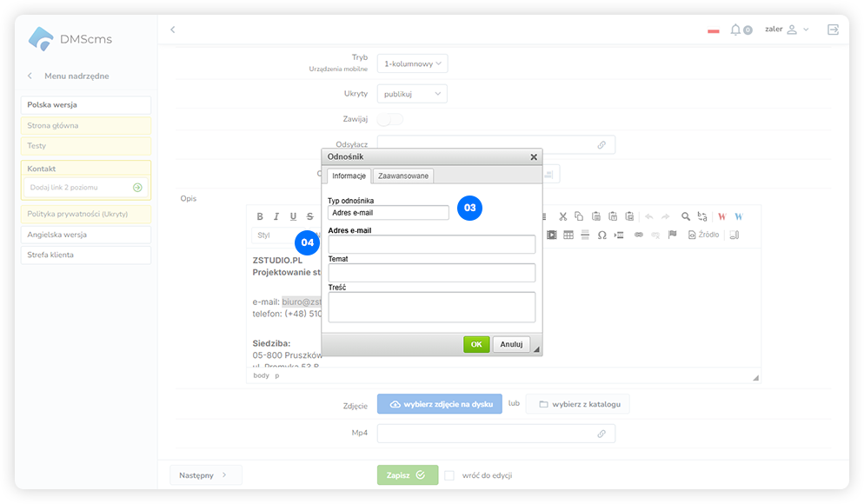Click wybierz zdjęcie na dysku button

coord(440,404)
